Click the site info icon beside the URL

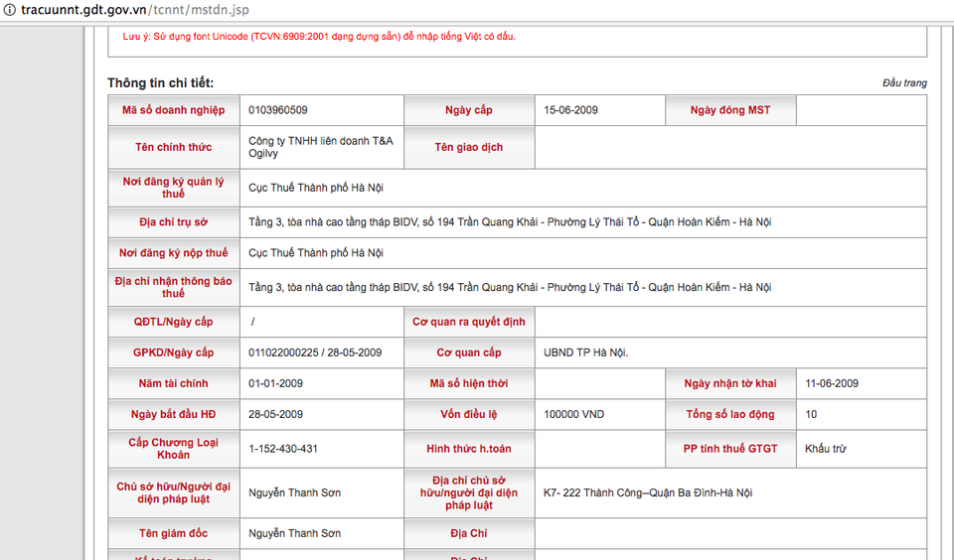tap(9, 8)
